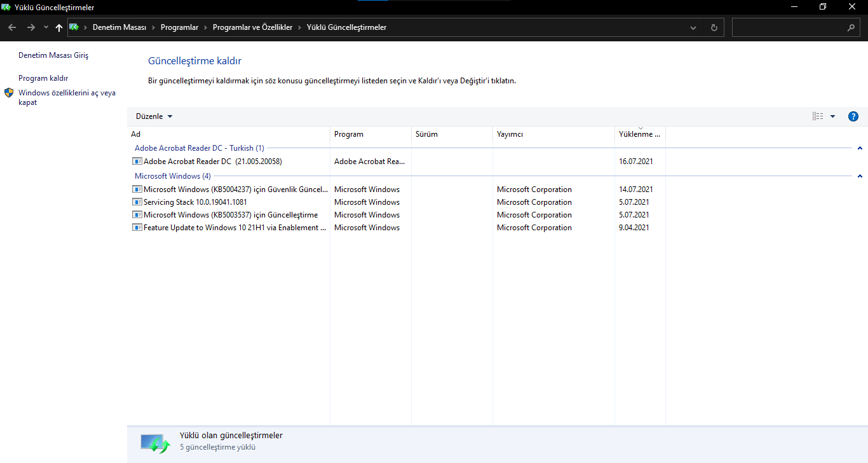Collapse the Microsoft Windows group
The height and width of the screenshot is (463, 868).
[860, 176]
